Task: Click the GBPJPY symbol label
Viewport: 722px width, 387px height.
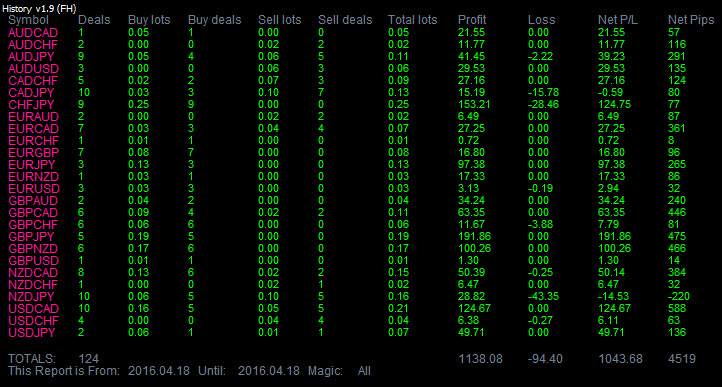Action: 32,236
